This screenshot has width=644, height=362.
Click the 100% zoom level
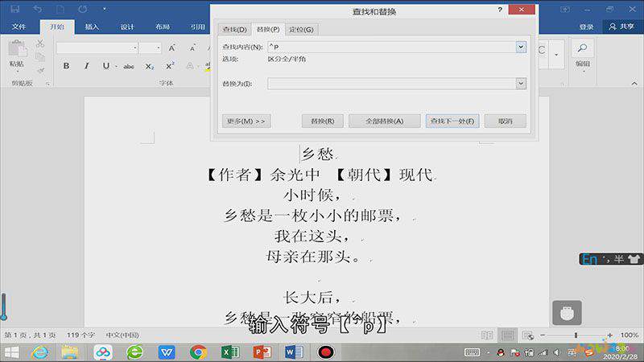coord(630,335)
